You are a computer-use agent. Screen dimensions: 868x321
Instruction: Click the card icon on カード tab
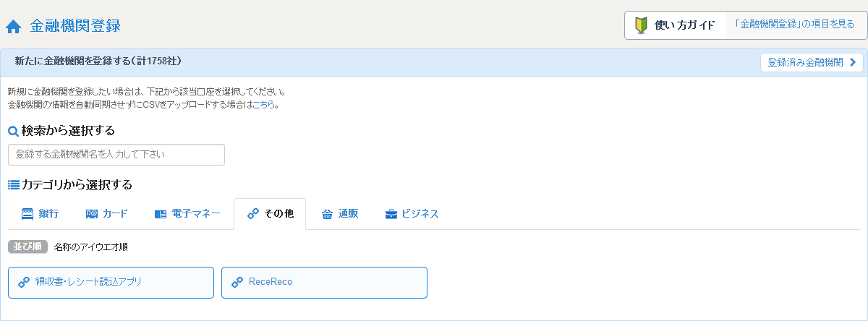pyautogui.click(x=92, y=214)
